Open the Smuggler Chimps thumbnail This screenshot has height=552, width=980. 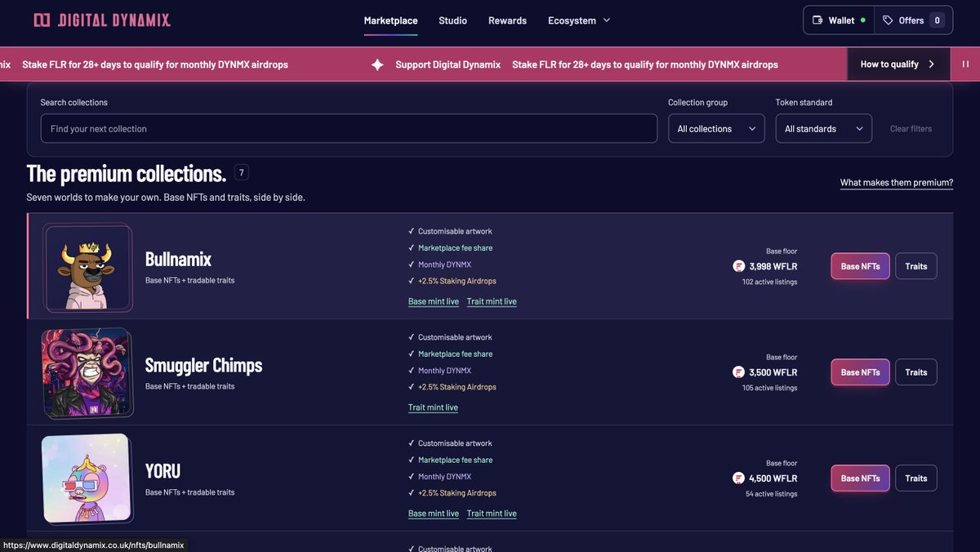pyautogui.click(x=87, y=372)
